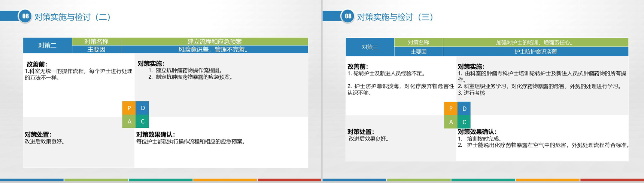Click the 主要因 cell in the 对策三 table
Viewport: 644px width, 183px height.
click(419, 52)
